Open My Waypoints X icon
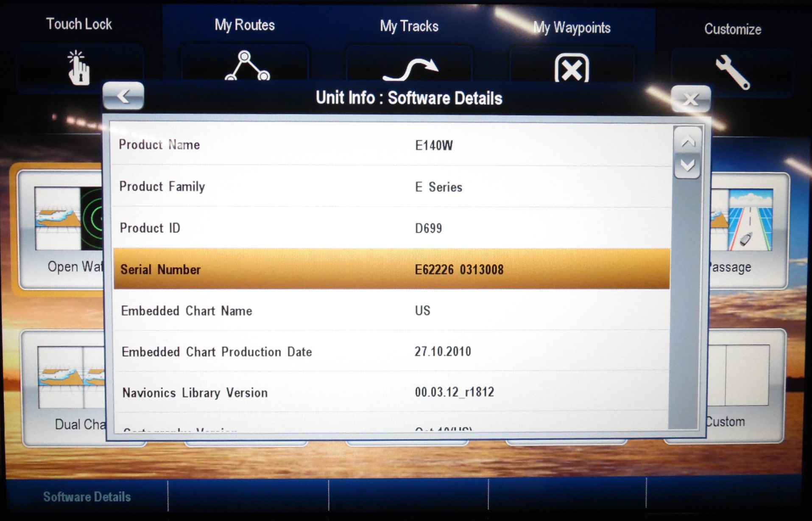 (x=572, y=68)
